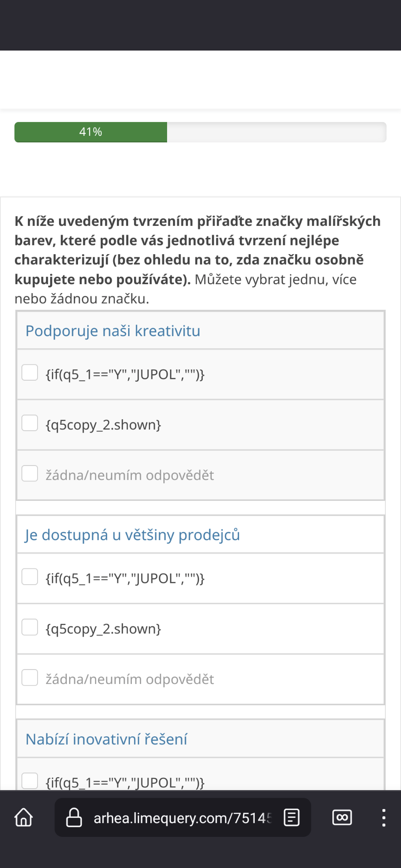Click heading Podporuje naši kreativitu
The image size is (401, 868).
113,331
